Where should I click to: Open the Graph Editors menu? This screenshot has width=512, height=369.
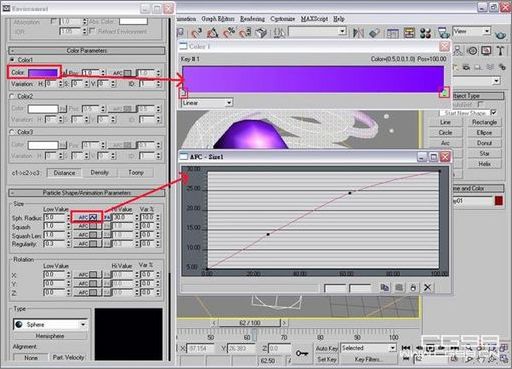click(218, 19)
